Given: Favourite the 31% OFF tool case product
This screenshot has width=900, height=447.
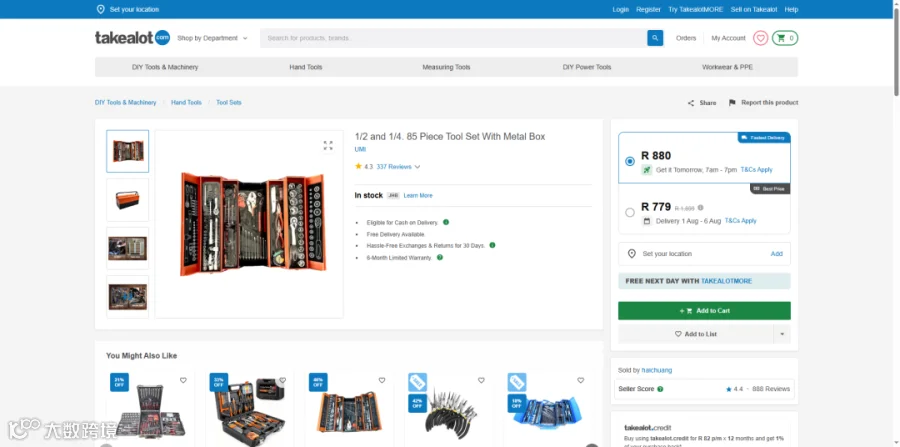Looking at the screenshot, I should pyautogui.click(x=183, y=380).
